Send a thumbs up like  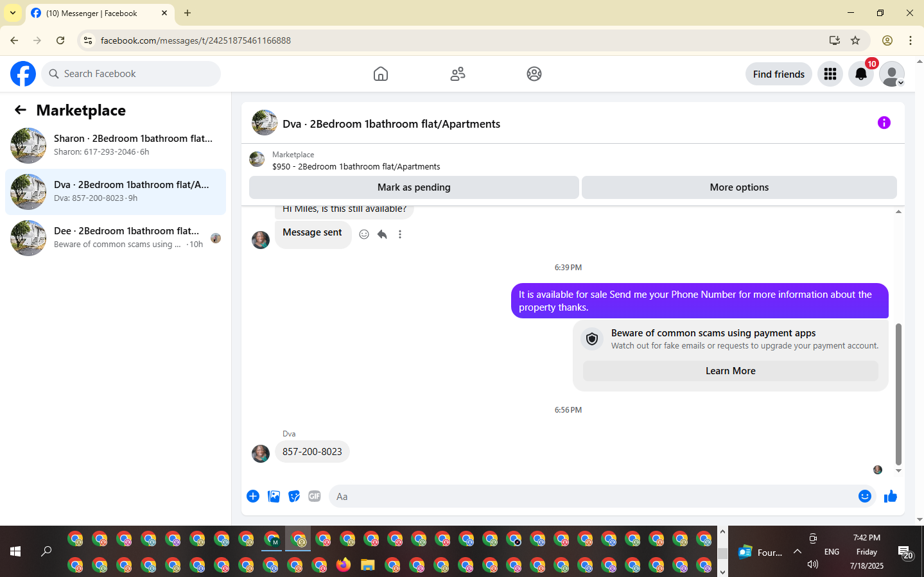891,496
